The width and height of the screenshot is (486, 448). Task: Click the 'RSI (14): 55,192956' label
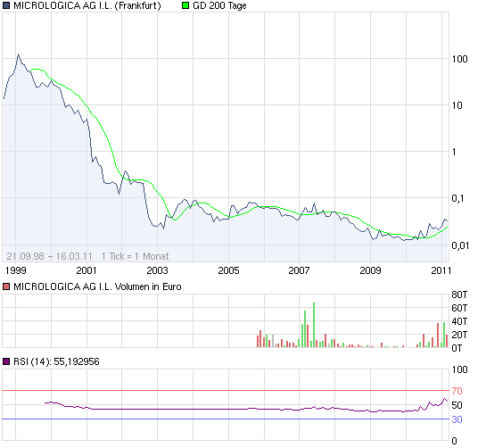pyautogui.click(x=56, y=361)
